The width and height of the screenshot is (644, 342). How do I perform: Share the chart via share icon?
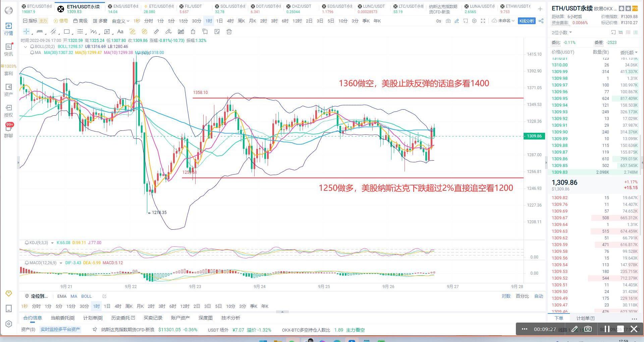coord(541,21)
